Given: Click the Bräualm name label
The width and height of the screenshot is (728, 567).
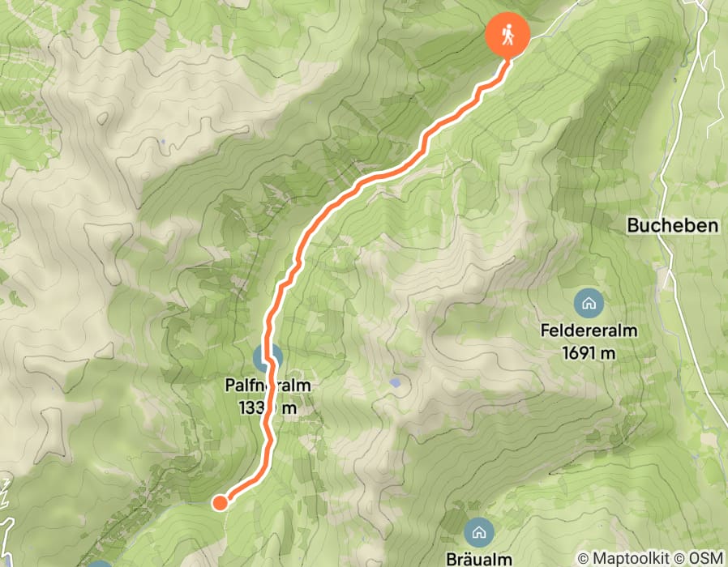Looking at the screenshot, I should point(478,559).
